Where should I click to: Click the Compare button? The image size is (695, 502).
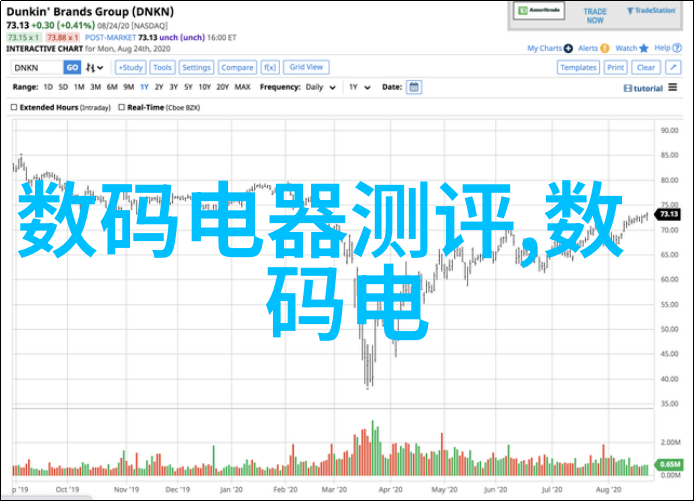(x=237, y=67)
